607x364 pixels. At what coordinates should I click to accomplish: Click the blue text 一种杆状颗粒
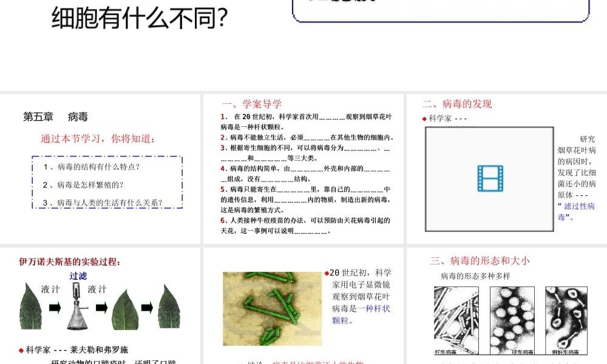tap(361, 314)
